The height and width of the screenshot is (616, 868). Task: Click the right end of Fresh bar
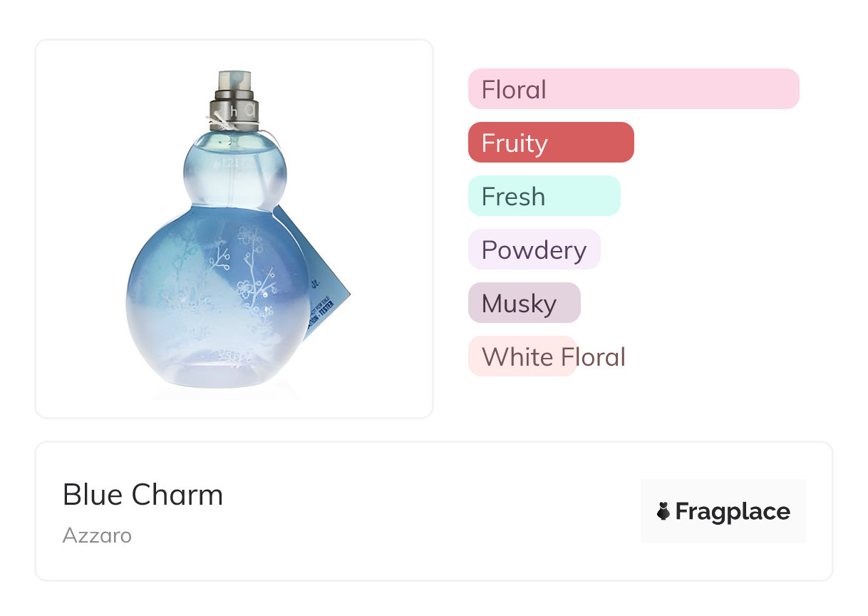click(606, 196)
